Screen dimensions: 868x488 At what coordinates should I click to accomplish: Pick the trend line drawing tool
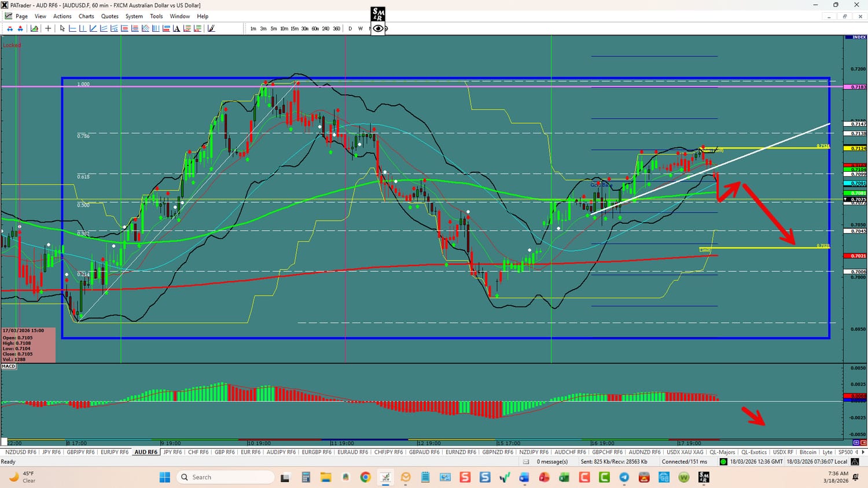[93, 28]
